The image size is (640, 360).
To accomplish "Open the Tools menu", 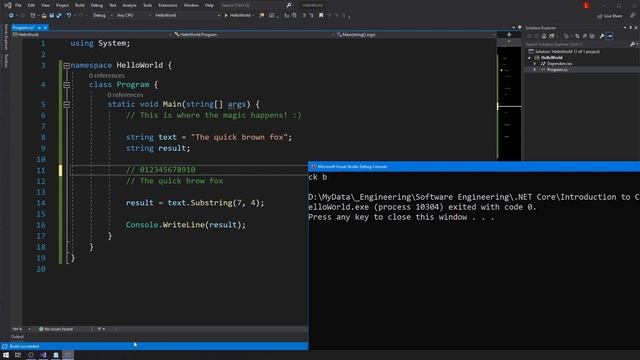I will pyautogui.click(x=147, y=5).
